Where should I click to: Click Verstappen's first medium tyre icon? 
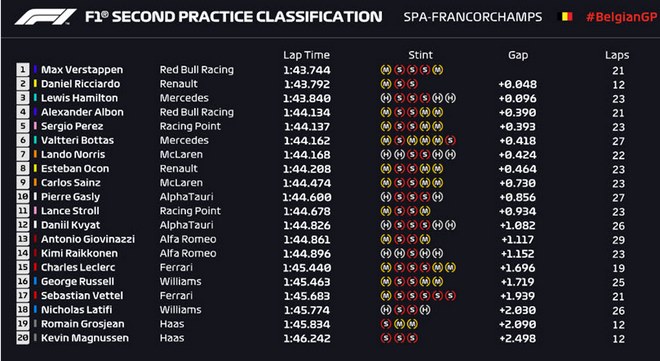[386, 70]
